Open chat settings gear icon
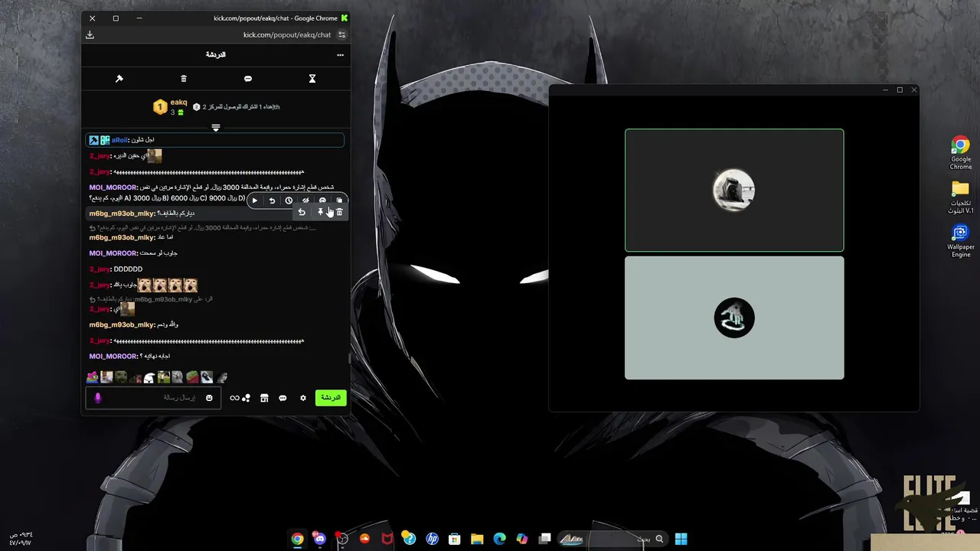 303,398
